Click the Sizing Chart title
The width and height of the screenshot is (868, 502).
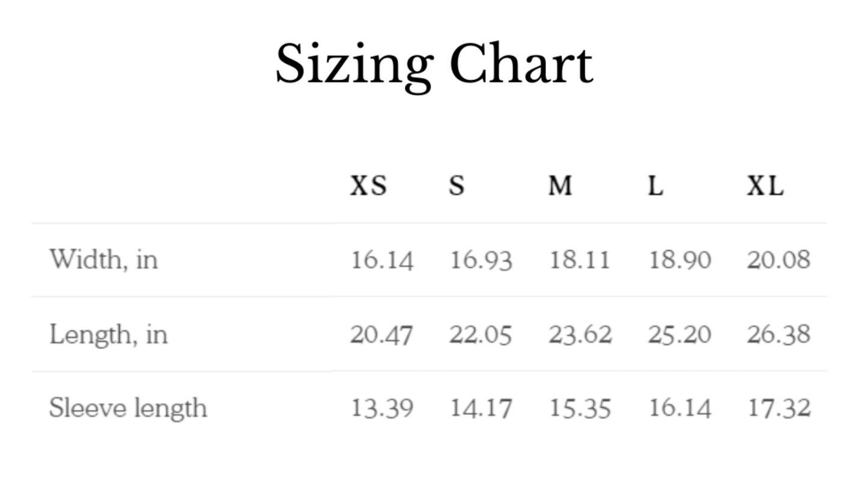pyautogui.click(x=434, y=66)
